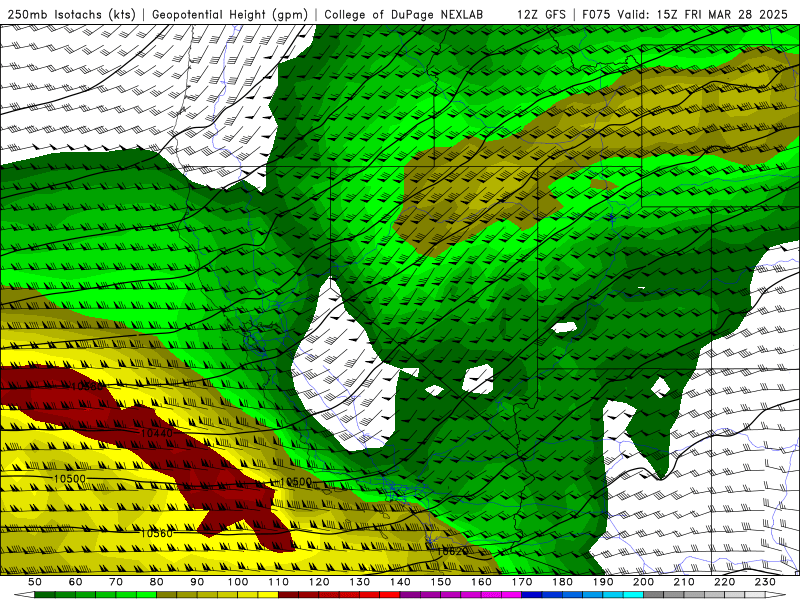Click the 60 kts color bar label
The height and width of the screenshot is (600, 800).
point(75,582)
